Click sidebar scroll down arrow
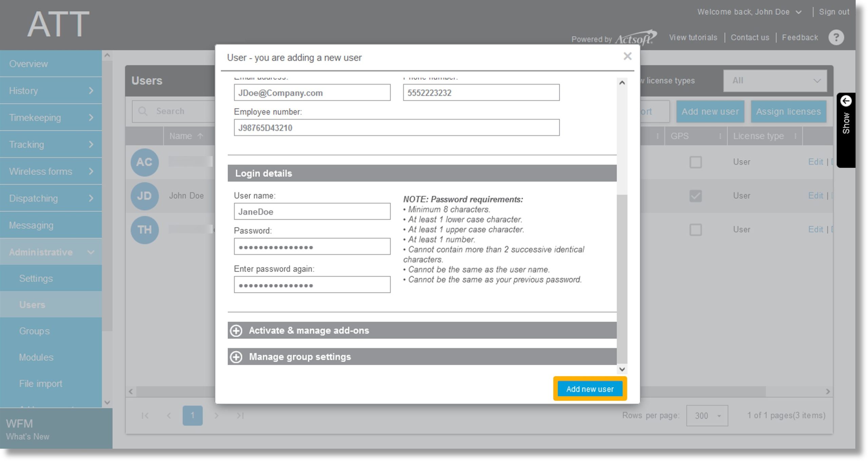 107,403
